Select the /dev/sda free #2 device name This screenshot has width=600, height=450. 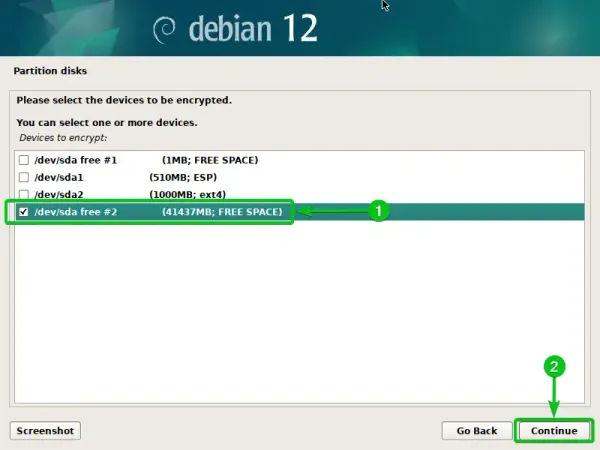(x=75, y=212)
